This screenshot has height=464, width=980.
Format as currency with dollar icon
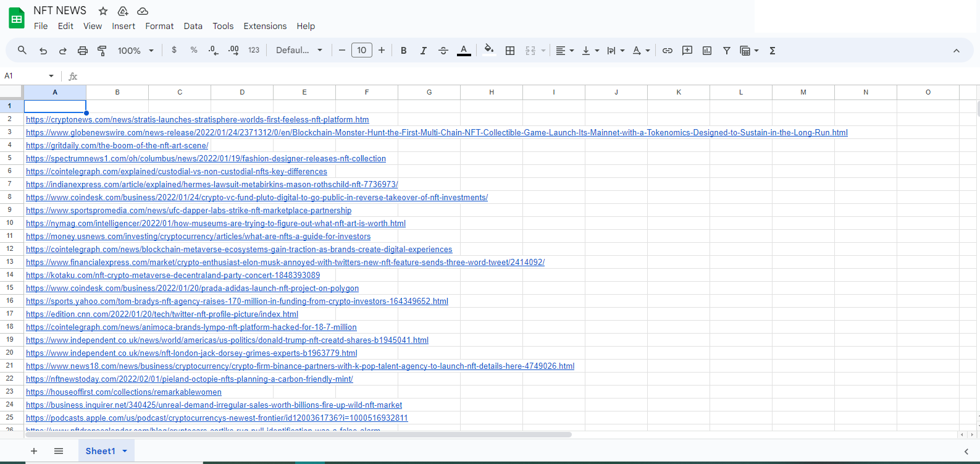(174, 51)
